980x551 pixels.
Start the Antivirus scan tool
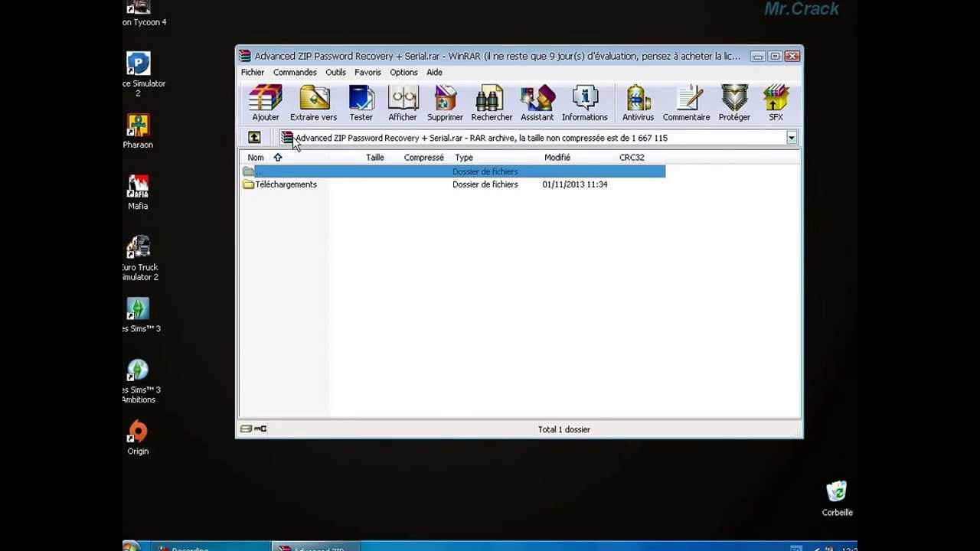pyautogui.click(x=638, y=103)
